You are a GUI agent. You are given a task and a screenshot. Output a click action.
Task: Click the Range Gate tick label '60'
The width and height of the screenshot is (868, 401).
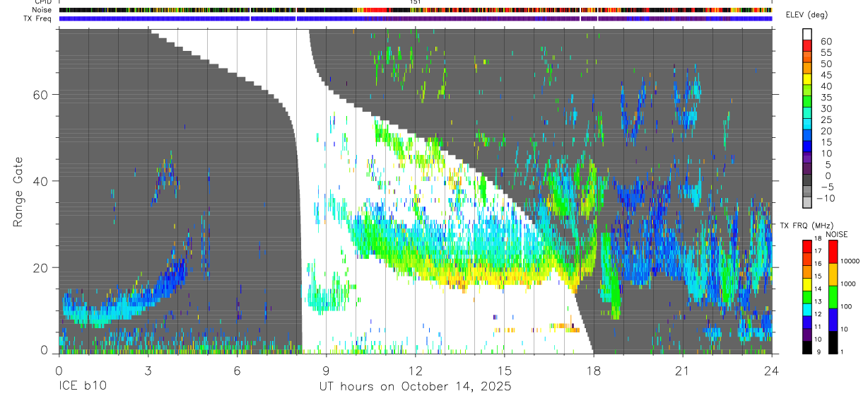pos(42,95)
